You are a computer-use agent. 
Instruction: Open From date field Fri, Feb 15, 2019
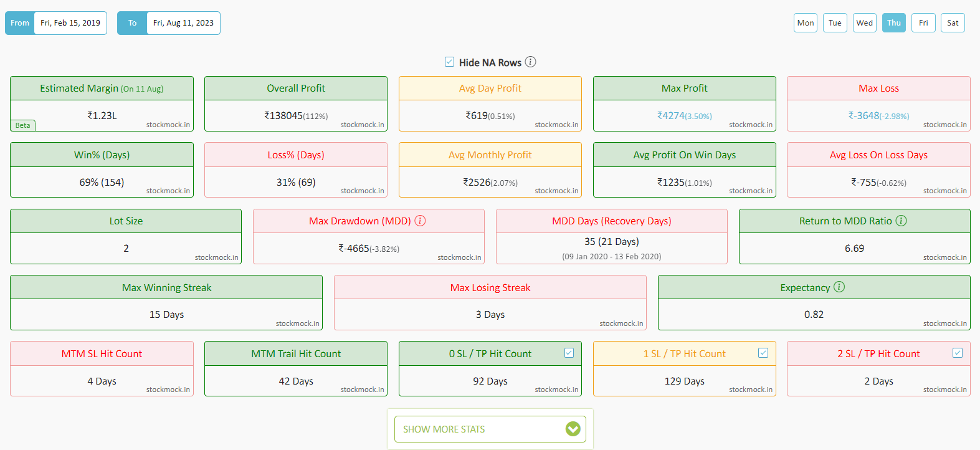tap(70, 23)
